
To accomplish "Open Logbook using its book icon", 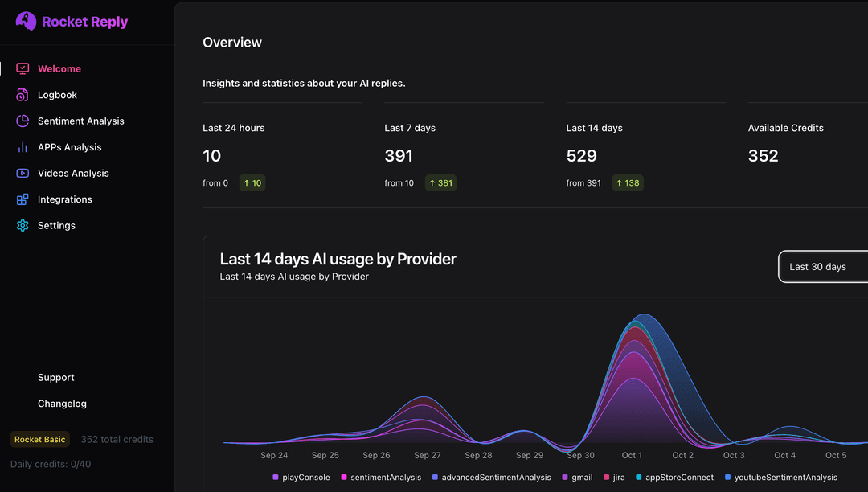I will (x=23, y=95).
